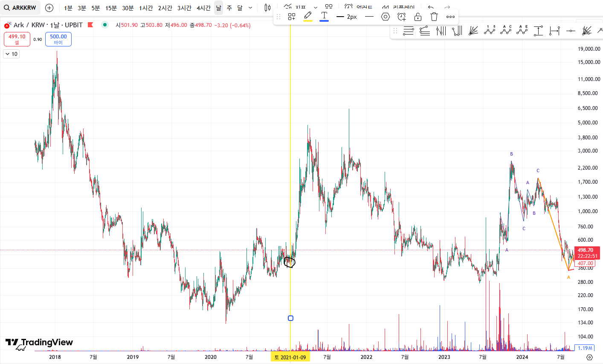The height and width of the screenshot is (364, 603).
Task: Open the indicators dropdown arrow
Action: coord(315,7)
